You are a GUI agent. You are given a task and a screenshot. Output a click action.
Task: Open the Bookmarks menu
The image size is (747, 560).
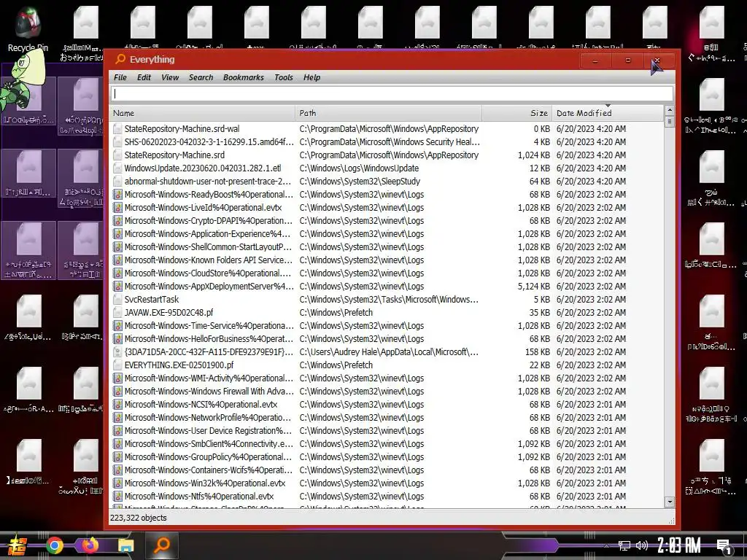click(x=243, y=77)
